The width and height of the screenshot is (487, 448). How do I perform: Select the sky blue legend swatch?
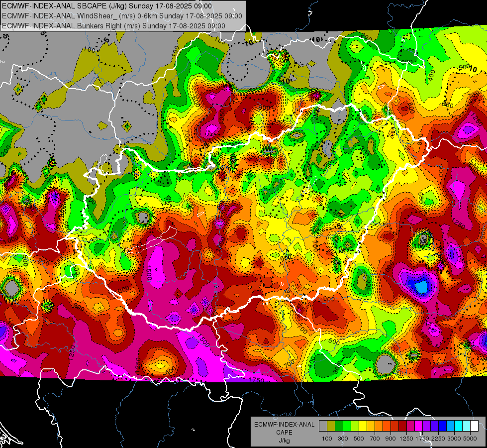pyautogui.click(x=450, y=426)
